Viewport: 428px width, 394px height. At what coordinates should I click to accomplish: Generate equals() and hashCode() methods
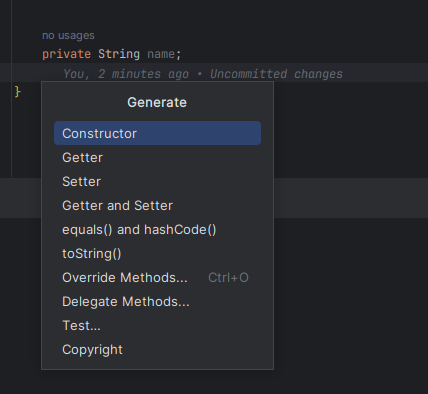pyautogui.click(x=157, y=229)
